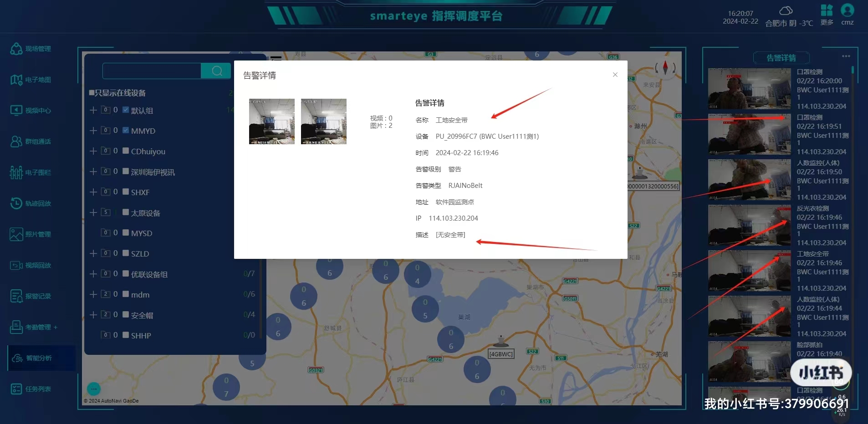The image size is (868, 424).
Task: Expand the 太原设备 tree node
Action: coord(93,212)
